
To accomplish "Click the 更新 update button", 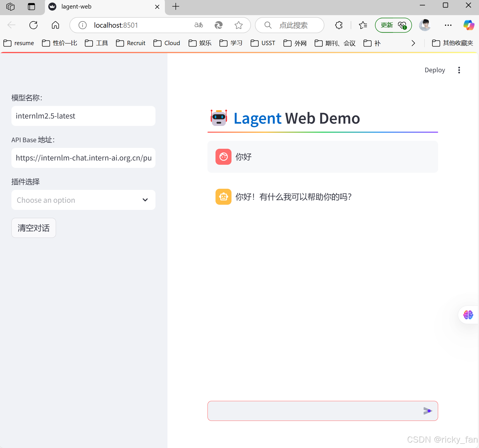I will (x=393, y=25).
